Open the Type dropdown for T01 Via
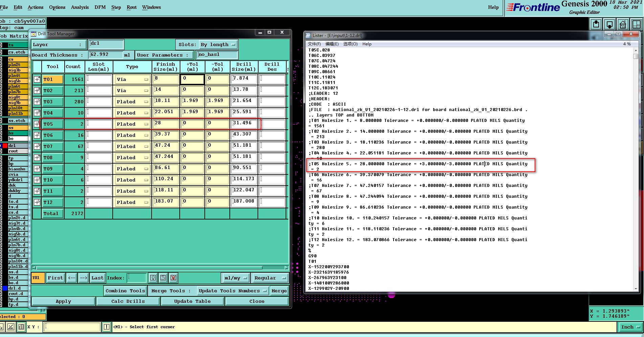Viewport: 644px width, 337px height. click(132, 80)
